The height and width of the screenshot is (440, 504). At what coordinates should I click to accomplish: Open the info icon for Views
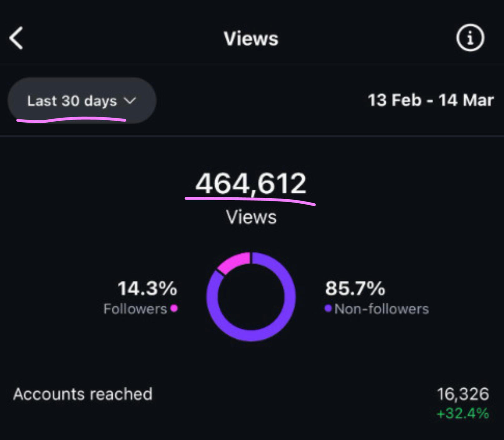tap(470, 38)
